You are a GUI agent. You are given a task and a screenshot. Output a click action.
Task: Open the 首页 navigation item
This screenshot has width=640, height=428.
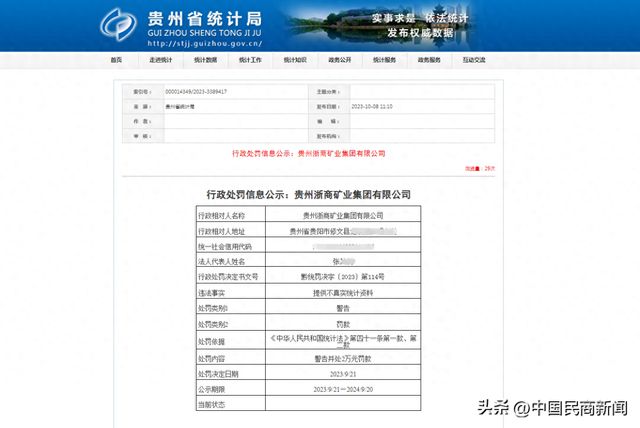[x=116, y=60]
